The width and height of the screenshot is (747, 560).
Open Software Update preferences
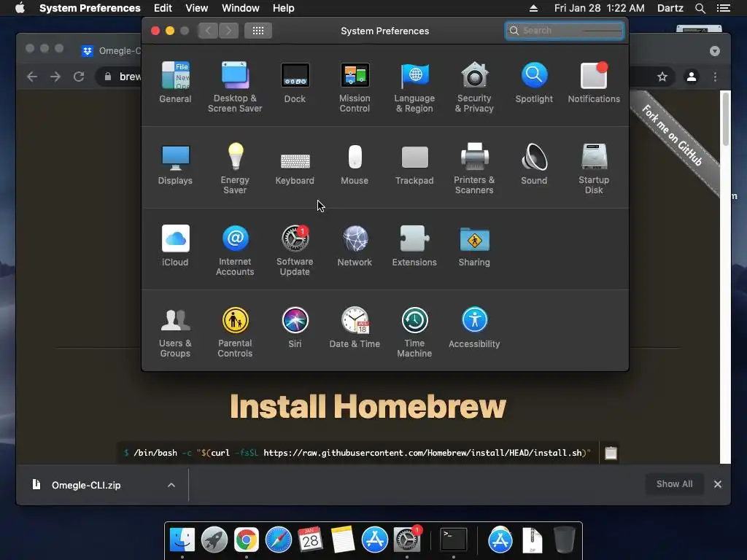pos(295,251)
